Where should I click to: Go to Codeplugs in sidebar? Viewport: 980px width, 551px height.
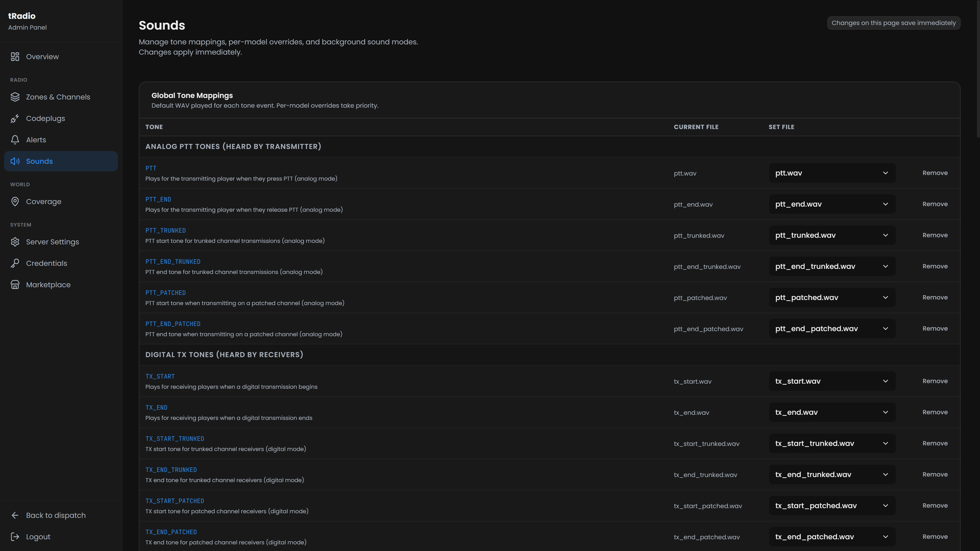point(61,119)
